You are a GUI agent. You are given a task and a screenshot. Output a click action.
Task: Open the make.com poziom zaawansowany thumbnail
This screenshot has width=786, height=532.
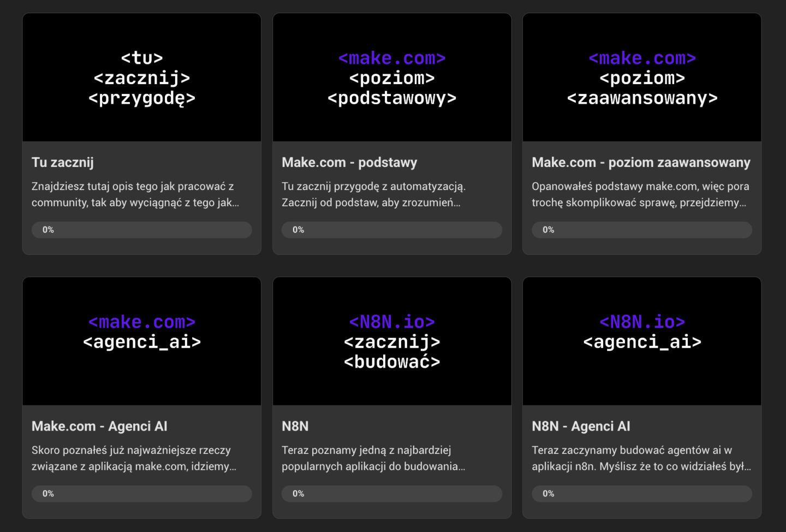click(x=642, y=77)
